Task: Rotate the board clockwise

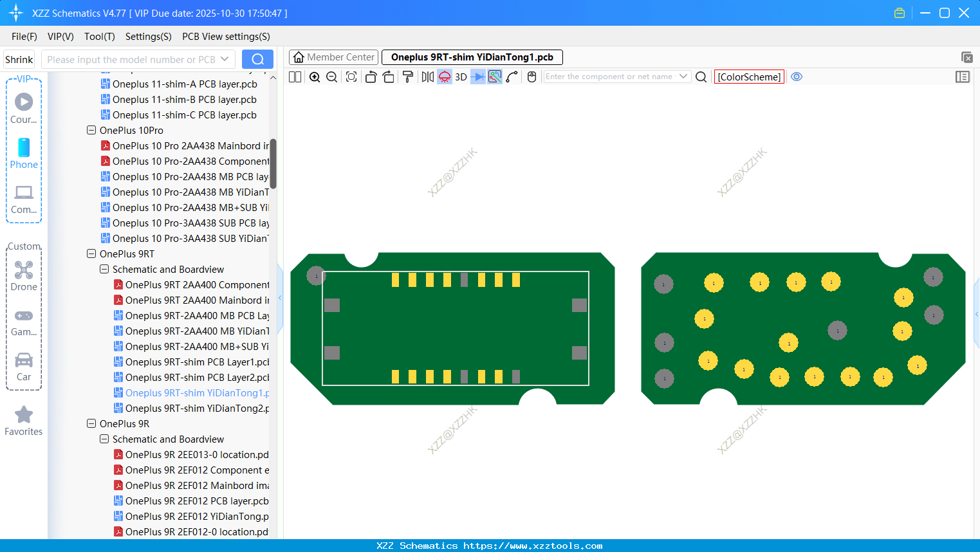Action: 389,77
